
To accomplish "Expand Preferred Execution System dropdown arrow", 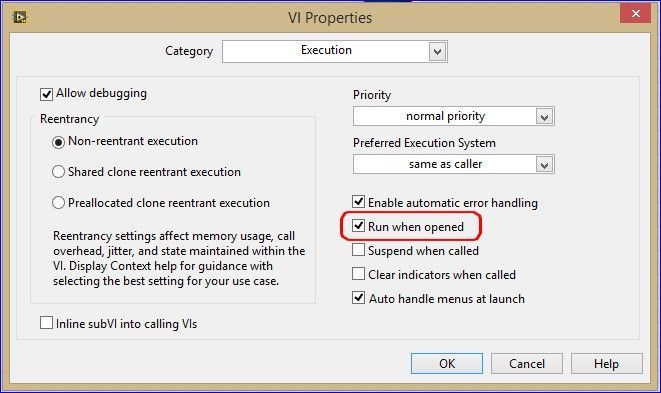I will coord(544,165).
